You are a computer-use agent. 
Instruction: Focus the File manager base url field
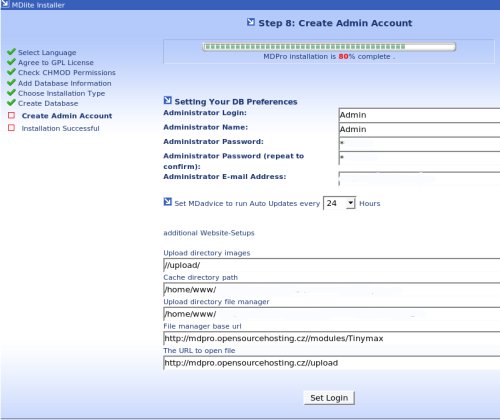[x=332, y=338]
